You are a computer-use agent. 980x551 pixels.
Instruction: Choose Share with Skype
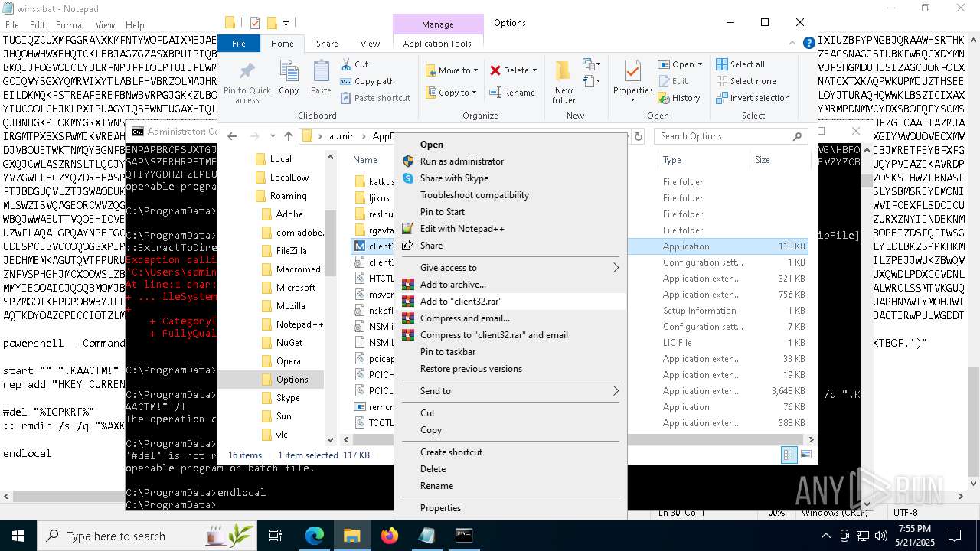tap(511, 178)
